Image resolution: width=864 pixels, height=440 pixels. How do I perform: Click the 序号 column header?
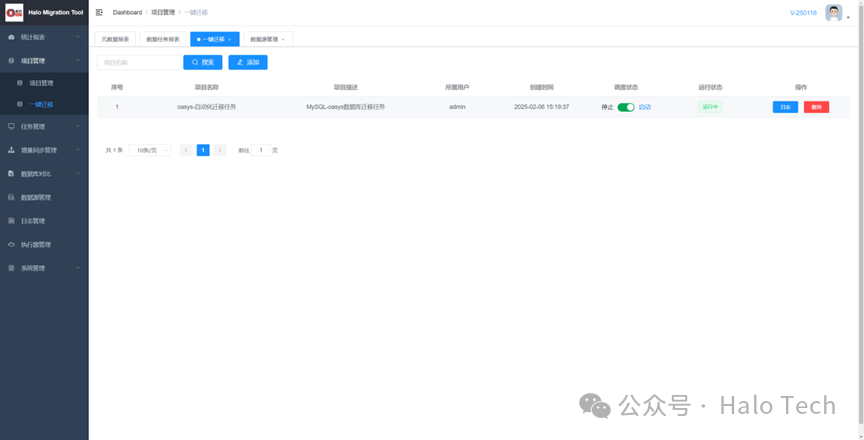point(117,88)
